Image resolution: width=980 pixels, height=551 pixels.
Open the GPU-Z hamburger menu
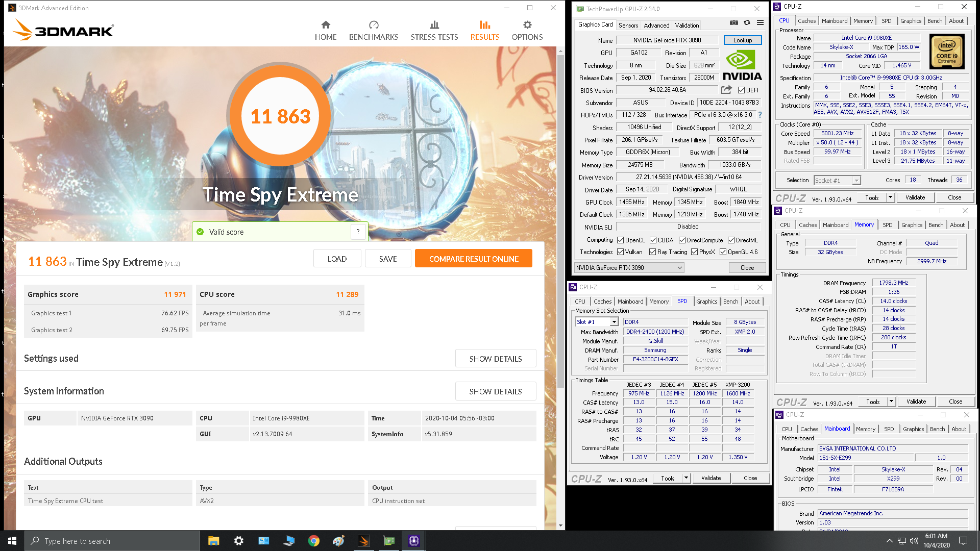pyautogui.click(x=760, y=22)
